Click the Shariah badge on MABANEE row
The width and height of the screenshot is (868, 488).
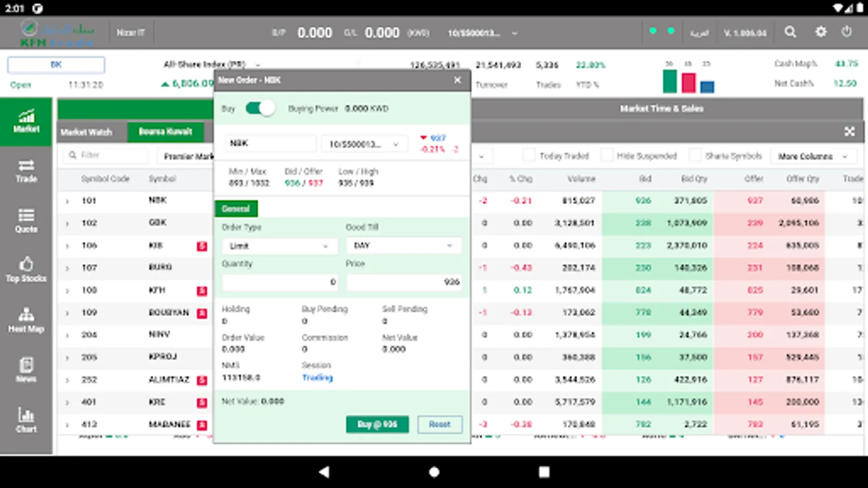point(202,425)
